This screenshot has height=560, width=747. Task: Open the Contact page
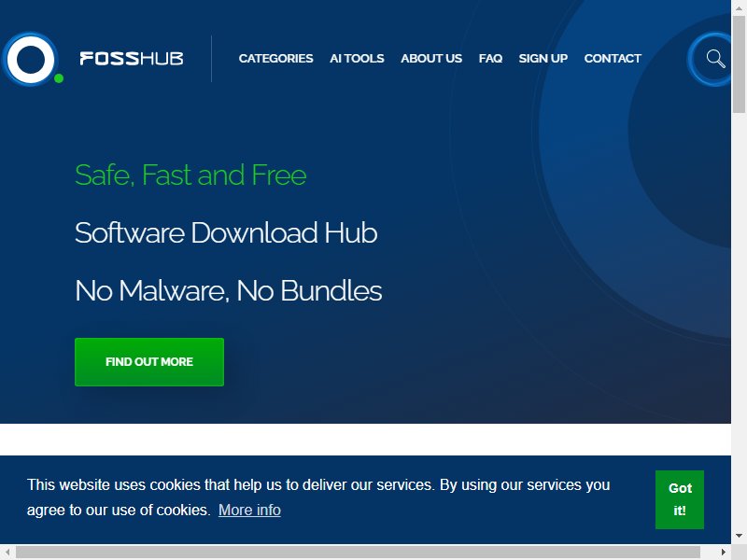[613, 58]
